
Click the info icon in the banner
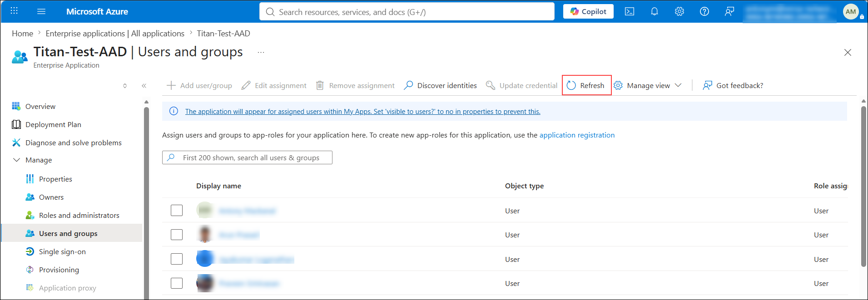coord(174,111)
